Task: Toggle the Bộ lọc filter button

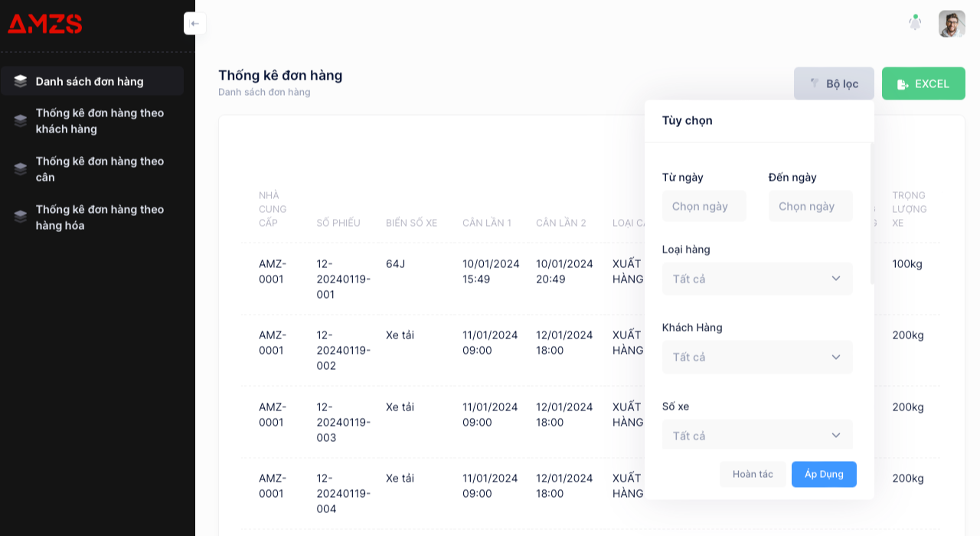Action: (834, 83)
